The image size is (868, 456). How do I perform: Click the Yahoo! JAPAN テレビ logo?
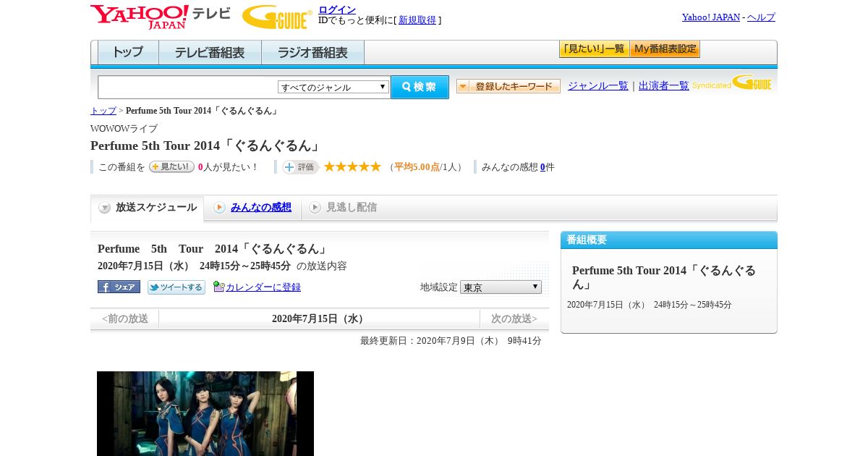(x=161, y=17)
